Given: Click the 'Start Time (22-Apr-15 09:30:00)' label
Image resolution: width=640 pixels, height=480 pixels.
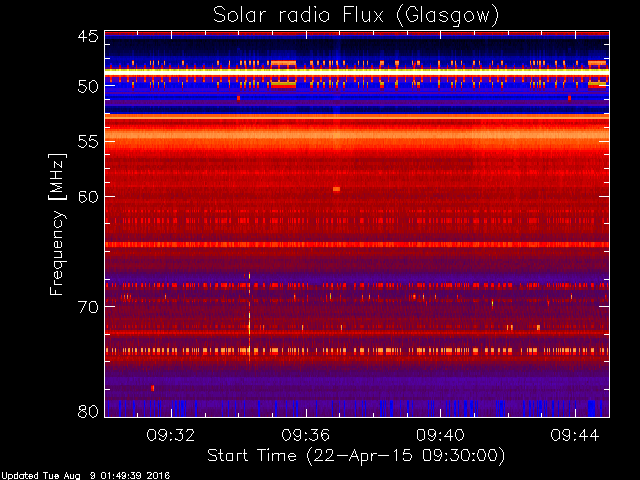Looking at the screenshot, I should pyautogui.click(x=356, y=455).
